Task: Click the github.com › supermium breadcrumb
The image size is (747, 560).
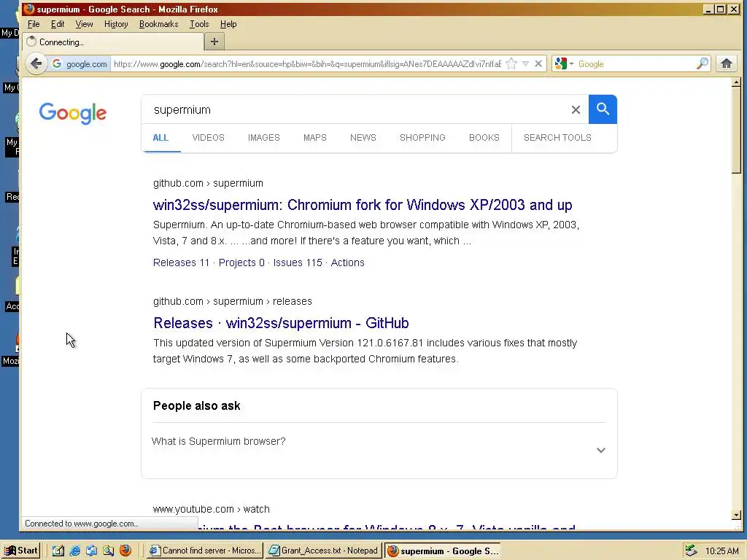Action: [208, 183]
